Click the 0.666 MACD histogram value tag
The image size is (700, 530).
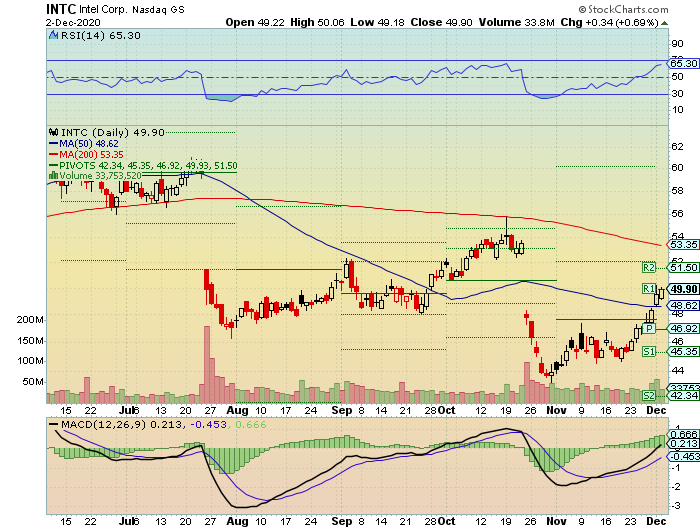pos(683,434)
